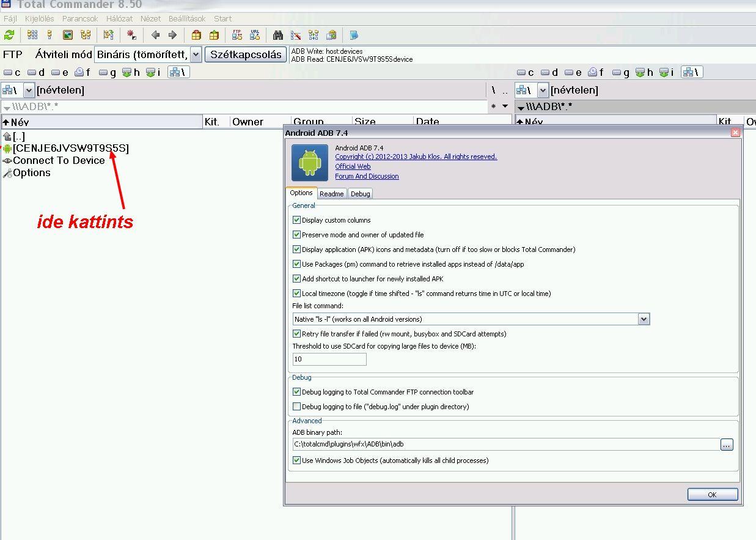The width and height of the screenshot is (756, 540).
Task: Select drive c in left panel
Action: pos(12,72)
